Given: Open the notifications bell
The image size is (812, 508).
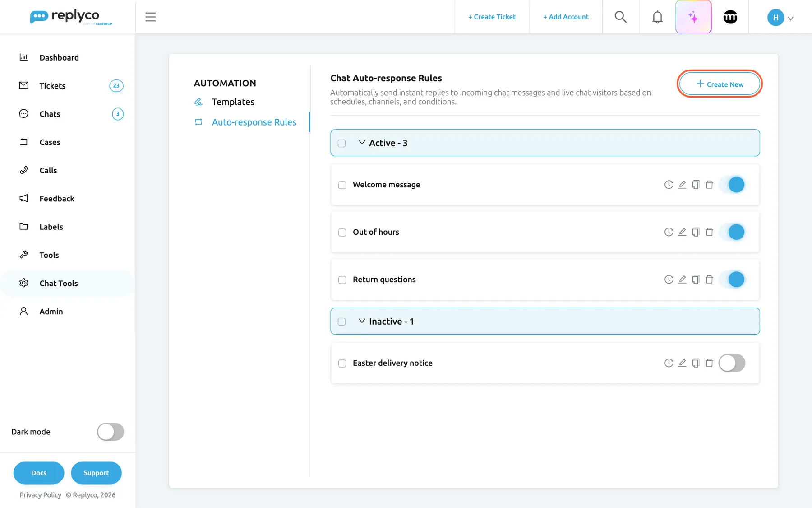Looking at the screenshot, I should tap(657, 17).
